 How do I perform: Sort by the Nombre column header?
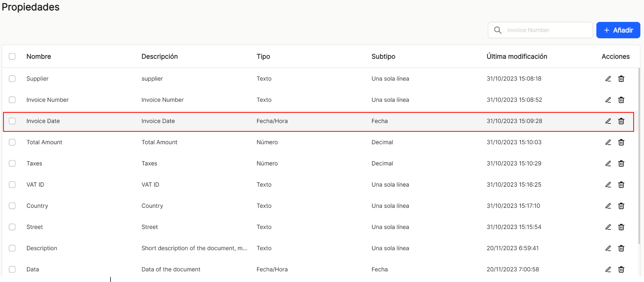click(x=39, y=56)
